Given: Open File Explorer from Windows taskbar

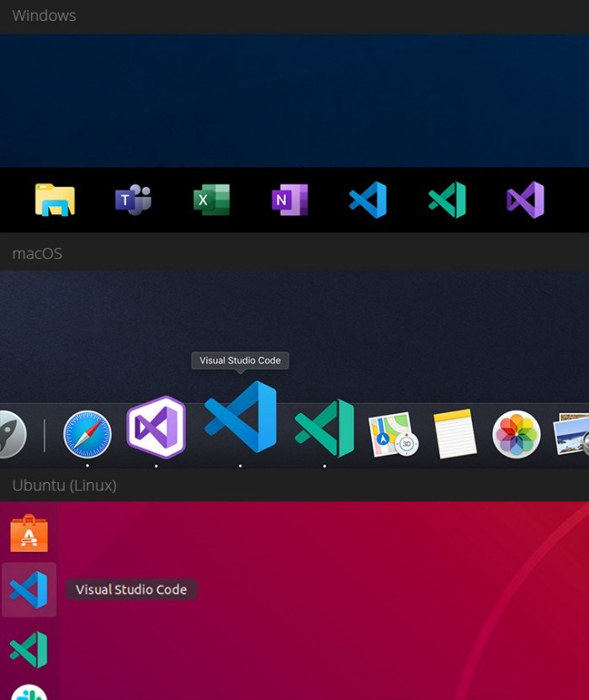Looking at the screenshot, I should [x=55, y=200].
